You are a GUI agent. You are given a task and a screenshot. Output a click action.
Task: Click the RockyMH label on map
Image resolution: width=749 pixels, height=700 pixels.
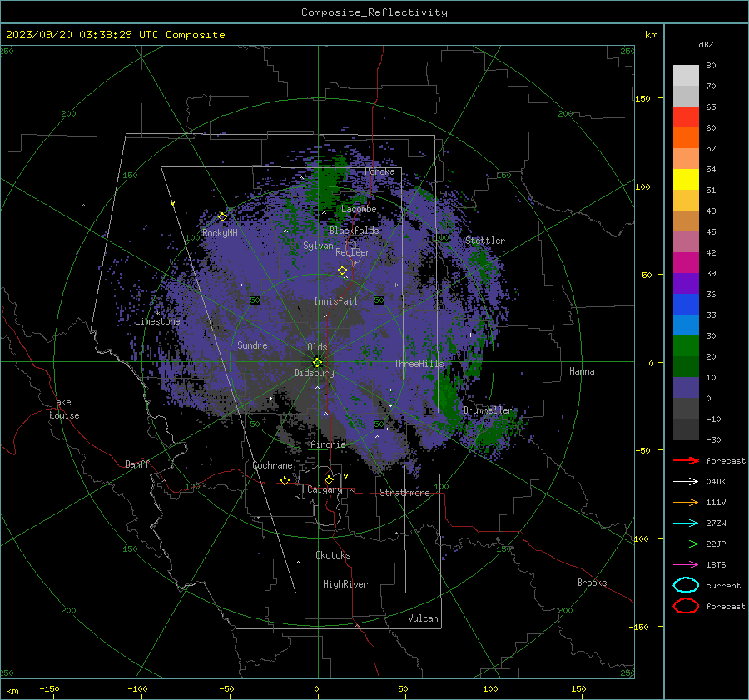(x=220, y=233)
